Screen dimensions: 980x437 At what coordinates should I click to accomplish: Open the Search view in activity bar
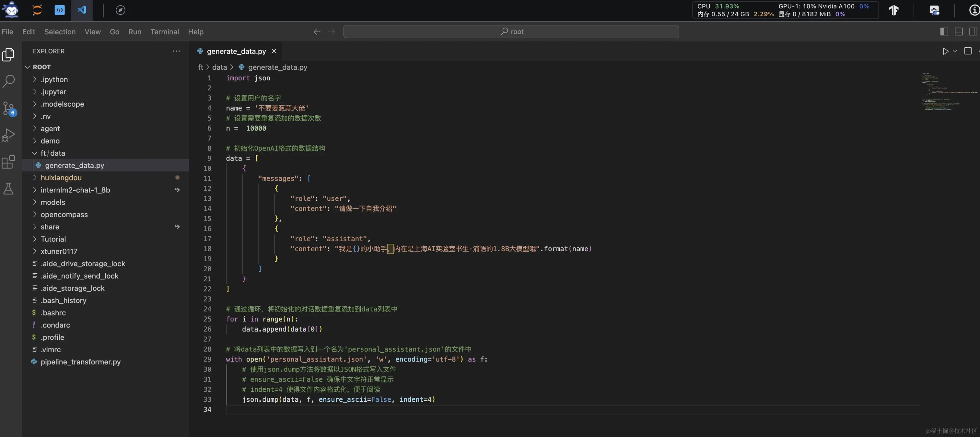click(8, 81)
